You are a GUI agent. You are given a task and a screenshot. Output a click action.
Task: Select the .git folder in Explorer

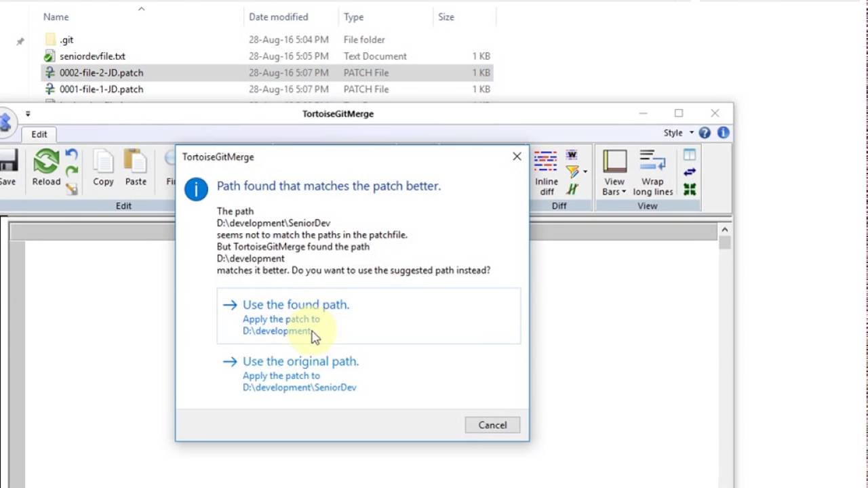[267, 40]
